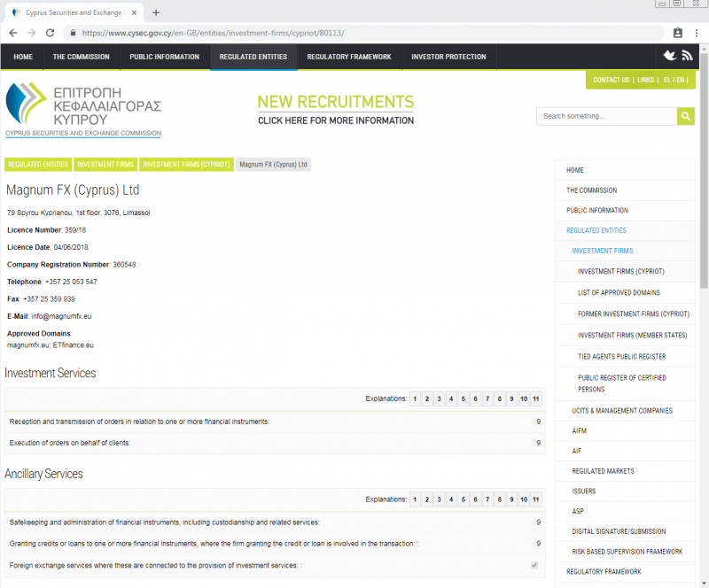This screenshot has height=588, width=709.
Task: Click INVESTMENT FIRMS (CYPRIOT) breadcrumb
Action: (186, 165)
